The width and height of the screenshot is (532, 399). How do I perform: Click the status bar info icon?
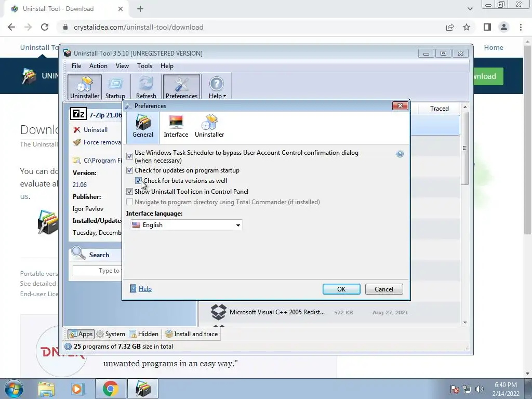[x=68, y=347]
